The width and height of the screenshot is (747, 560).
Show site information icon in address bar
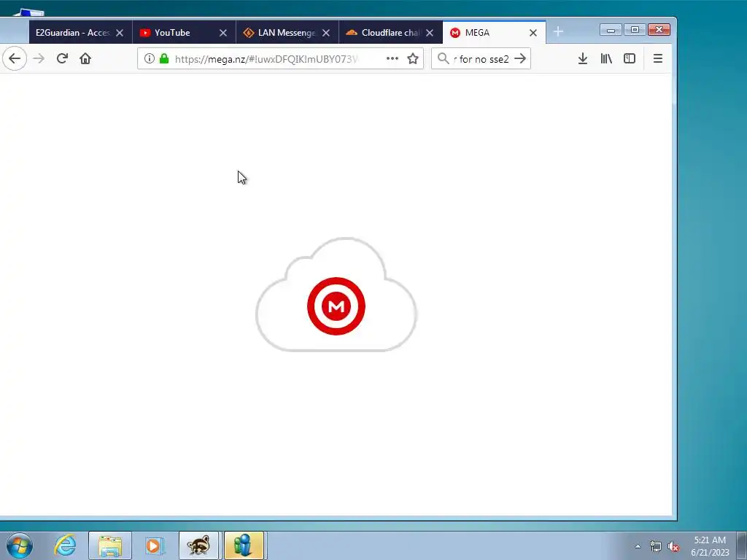pyautogui.click(x=149, y=58)
